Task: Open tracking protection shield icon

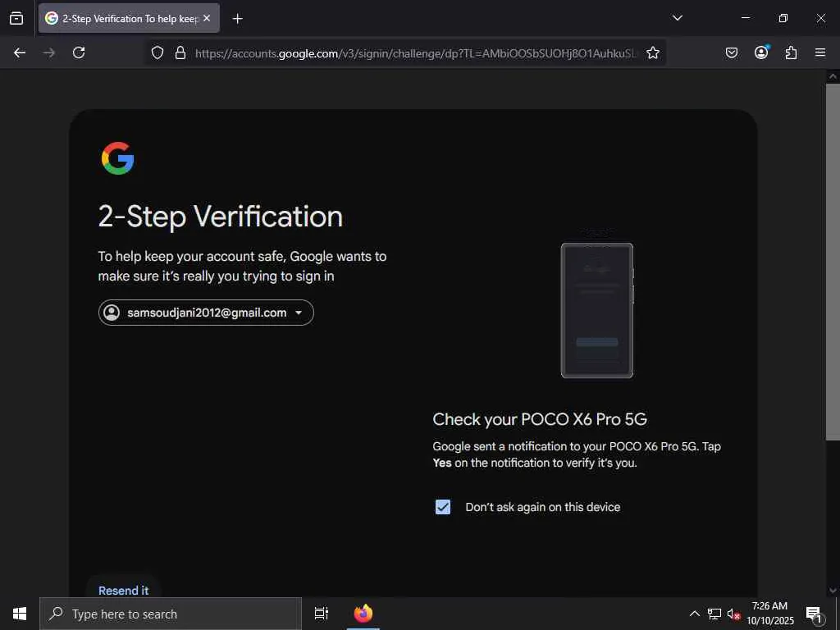Action: [157, 52]
